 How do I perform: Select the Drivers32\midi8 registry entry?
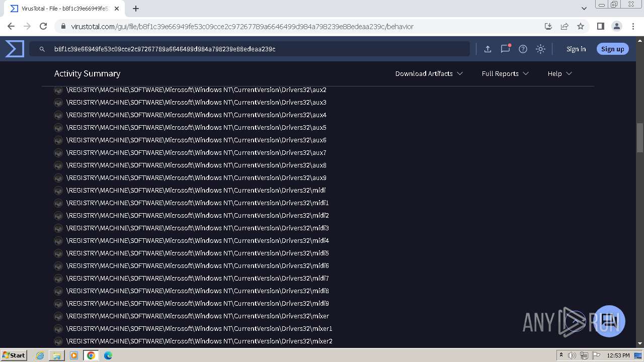(x=197, y=291)
